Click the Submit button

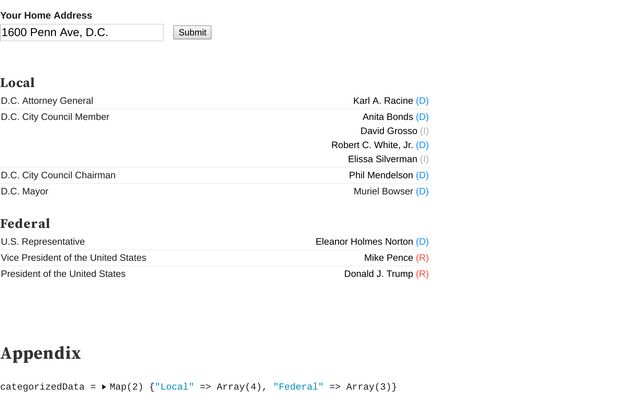(192, 32)
